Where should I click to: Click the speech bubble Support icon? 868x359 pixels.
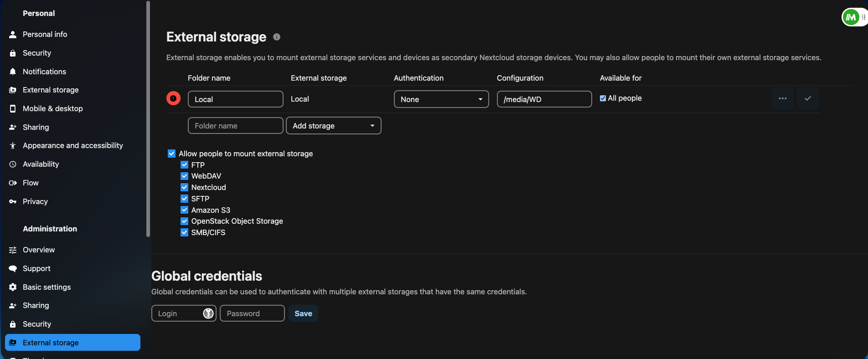pos(13,269)
